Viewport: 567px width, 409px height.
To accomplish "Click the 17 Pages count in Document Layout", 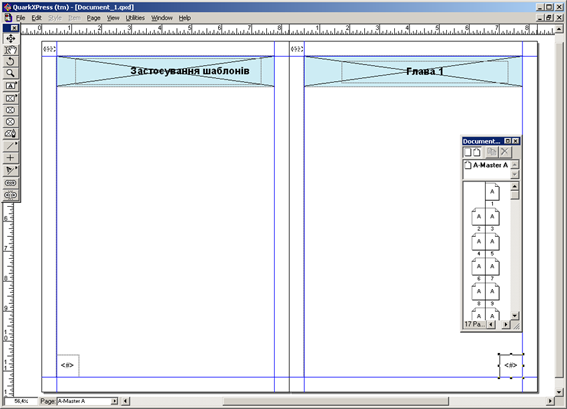I will (474, 324).
